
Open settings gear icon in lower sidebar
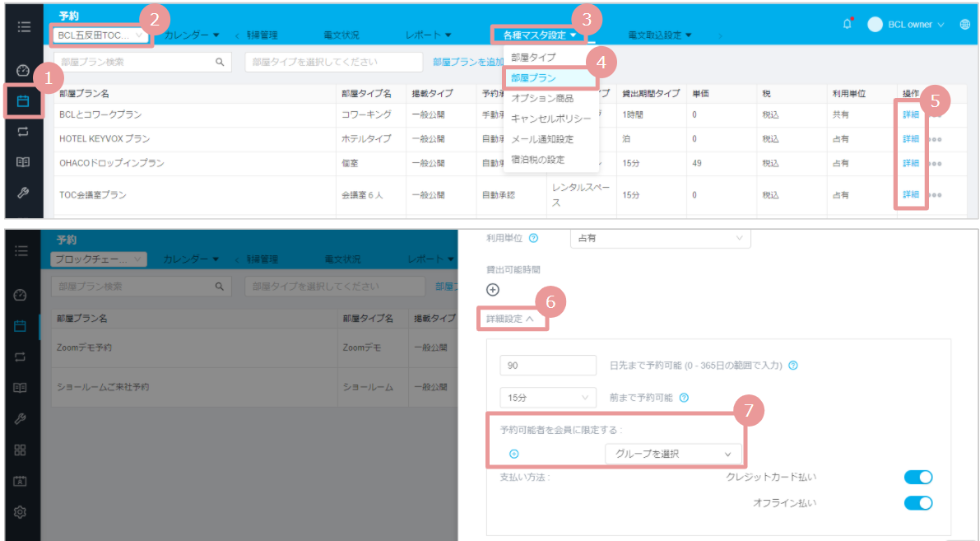click(20, 512)
